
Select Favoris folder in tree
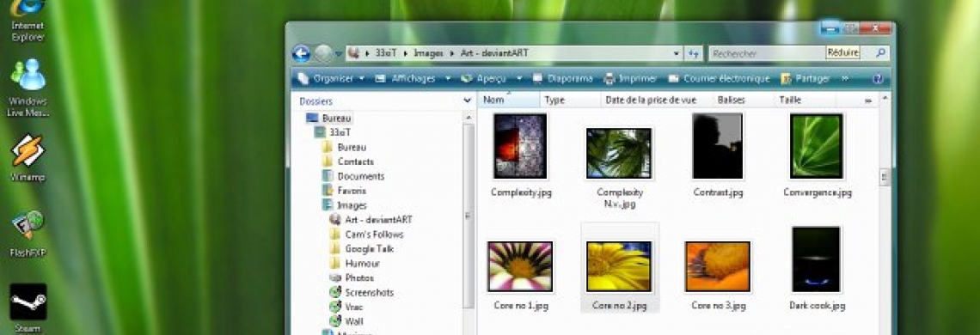point(344,191)
